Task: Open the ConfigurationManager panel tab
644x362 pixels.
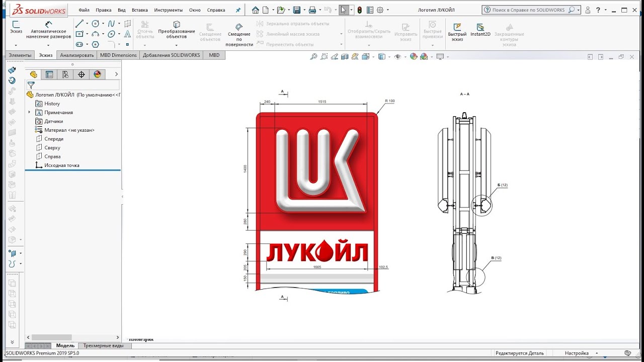Action: (x=65, y=74)
